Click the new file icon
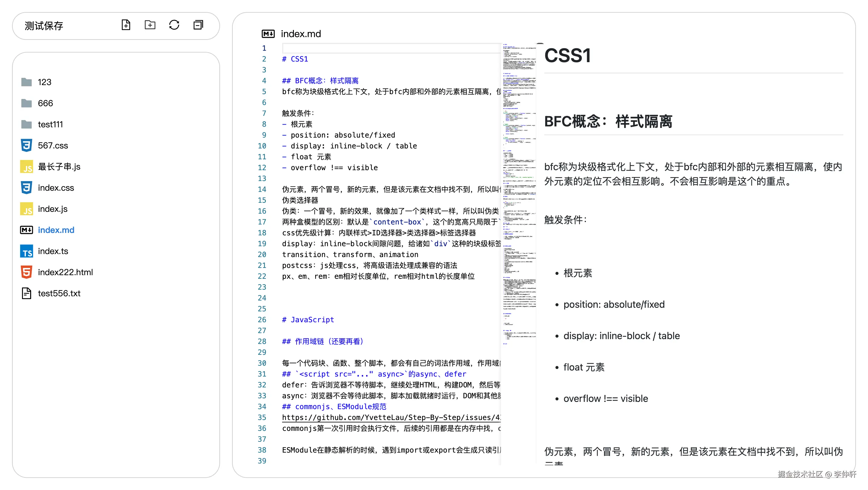868x490 pixels. 126,25
